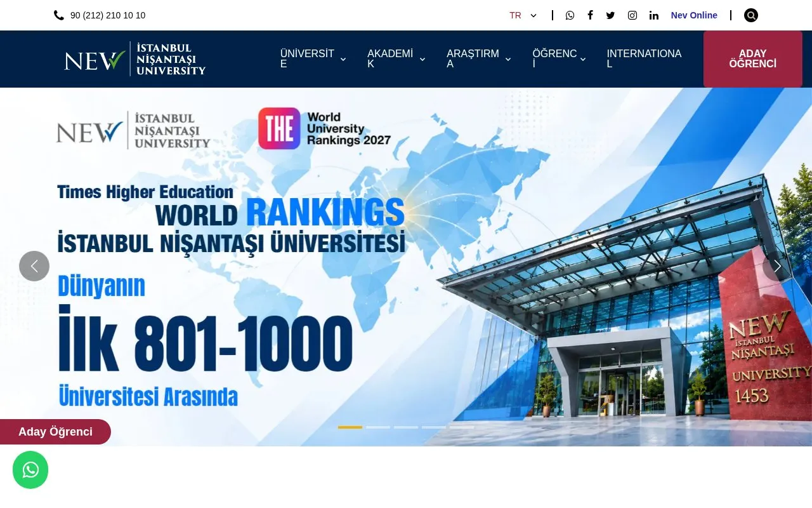Click the Nişantaşı University header logo
This screenshot has width=812, height=508.
(135, 59)
